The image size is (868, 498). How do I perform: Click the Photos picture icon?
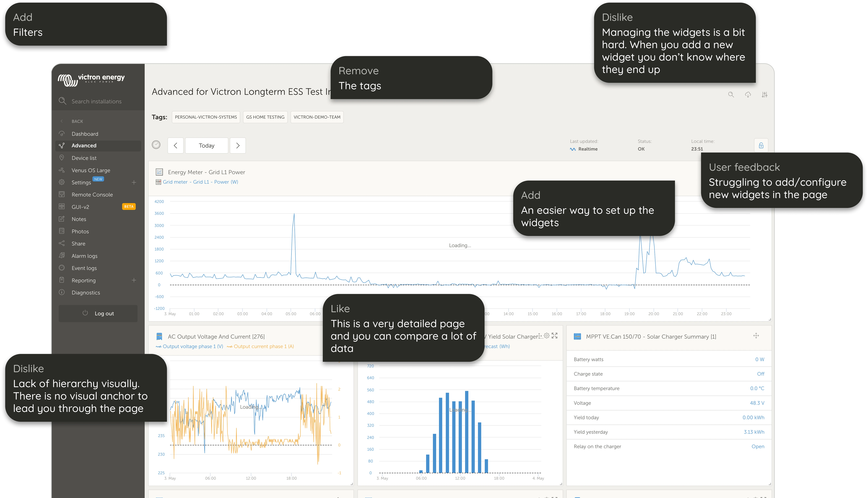(62, 231)
